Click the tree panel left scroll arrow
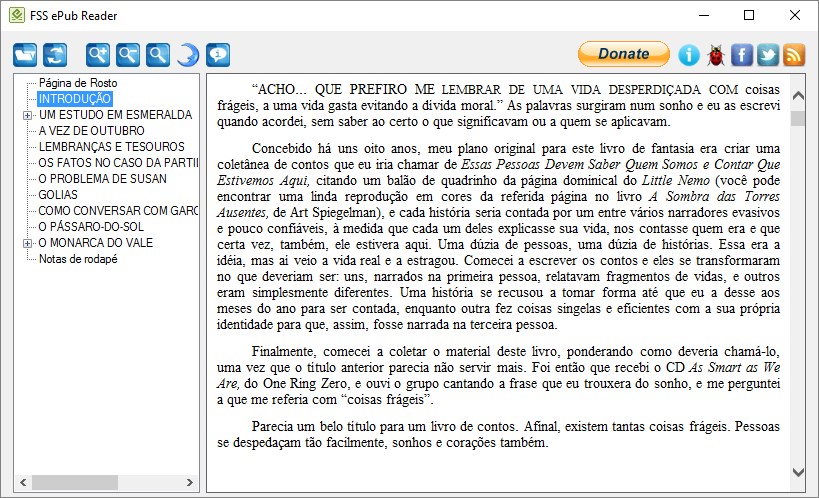819x498 pixels. point(23,482)
